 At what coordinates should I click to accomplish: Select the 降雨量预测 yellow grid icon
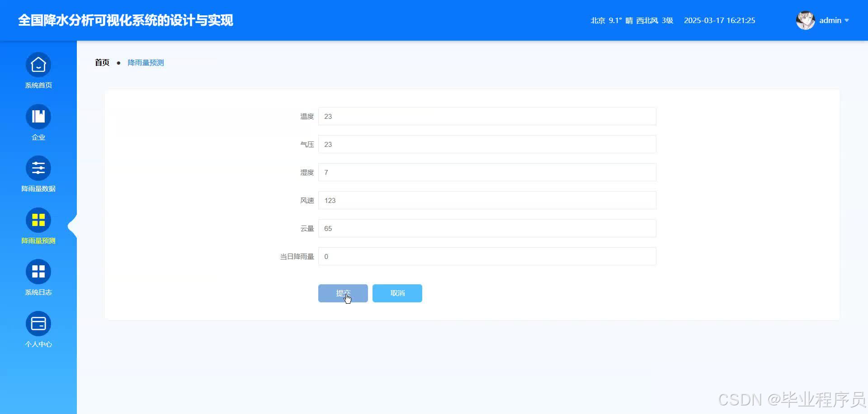pyautogui.click(x=38, y=220)
